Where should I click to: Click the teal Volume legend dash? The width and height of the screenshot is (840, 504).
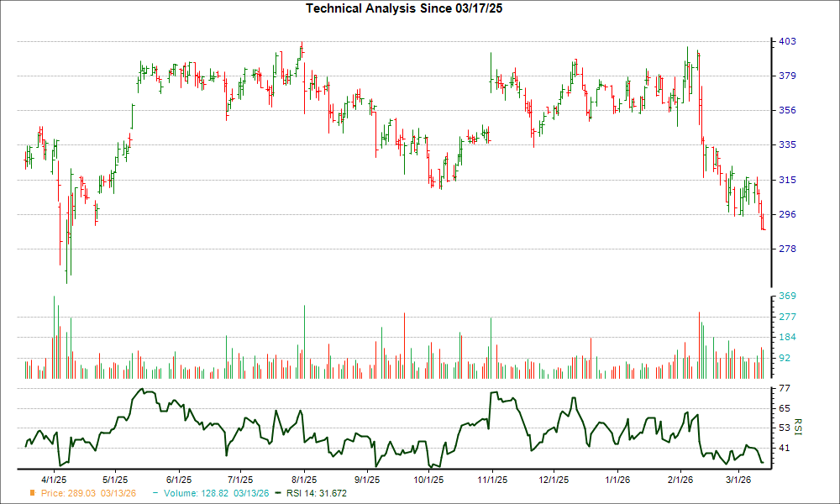155,493
